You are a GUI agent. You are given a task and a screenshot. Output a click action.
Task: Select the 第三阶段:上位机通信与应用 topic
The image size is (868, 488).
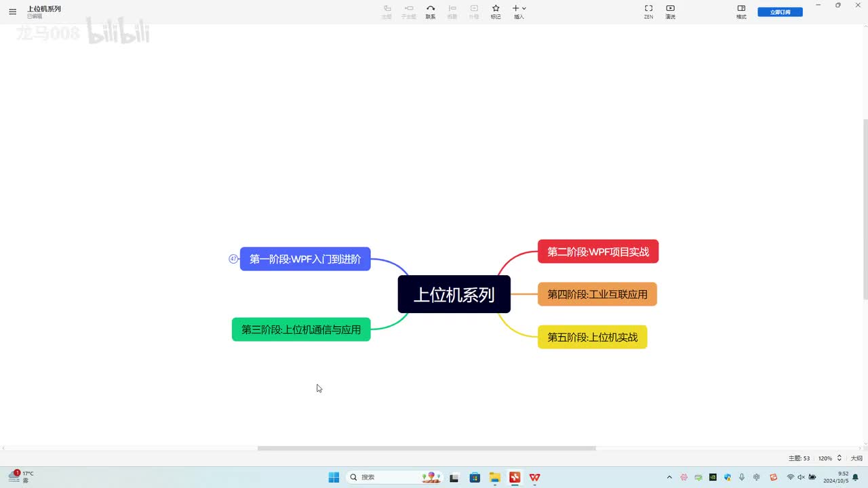click(301, 329)
